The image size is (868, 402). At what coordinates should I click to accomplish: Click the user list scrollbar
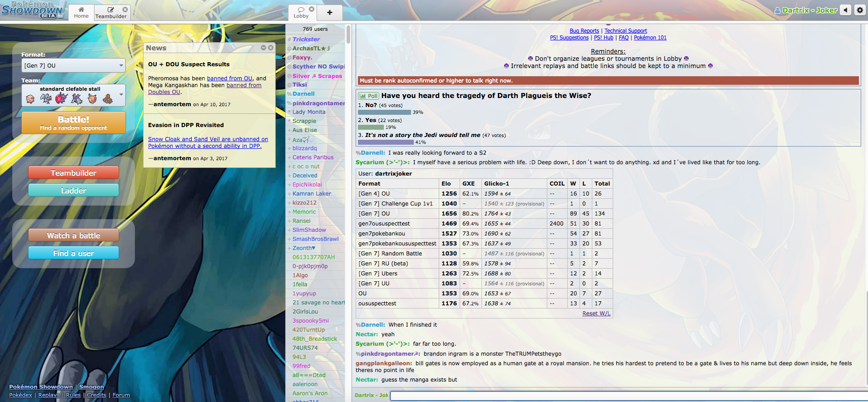coord(348,34)
